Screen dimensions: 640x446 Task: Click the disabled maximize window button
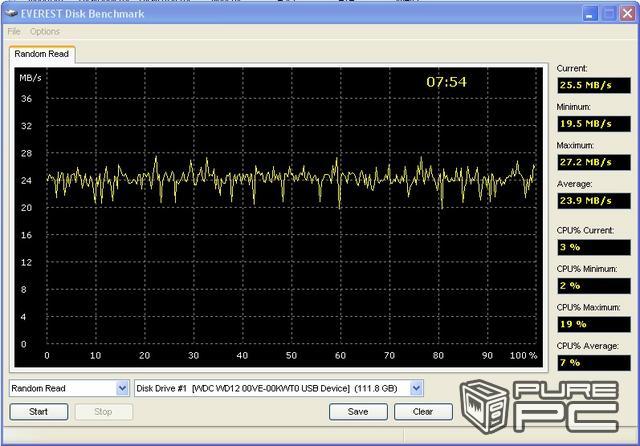click(609, 14)
